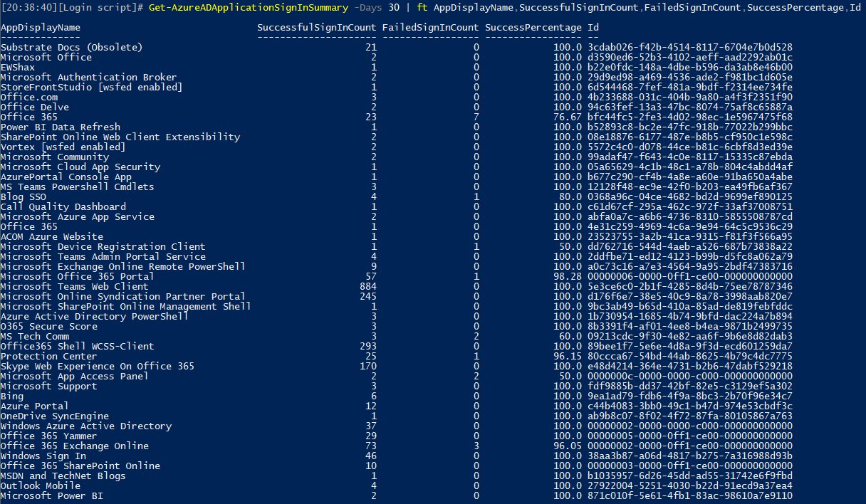Select Microsoft Azure App Service name

pos(78,216)
